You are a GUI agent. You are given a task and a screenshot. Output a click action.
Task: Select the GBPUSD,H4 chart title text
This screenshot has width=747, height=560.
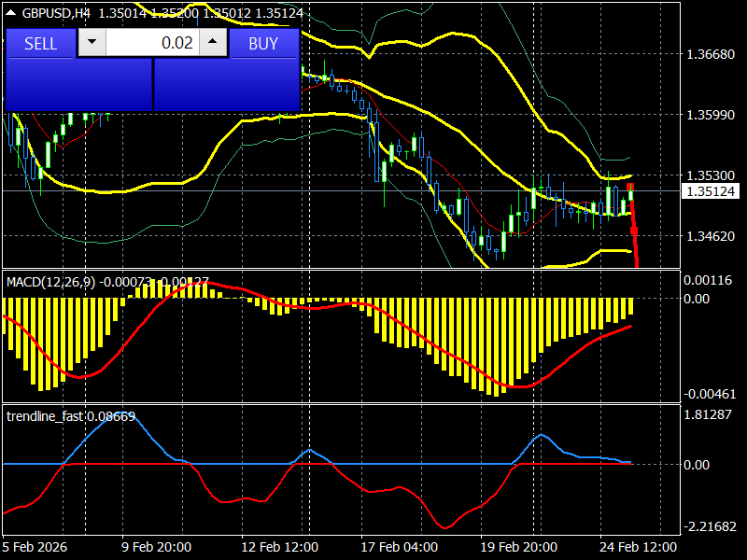(x=56, y=13)
